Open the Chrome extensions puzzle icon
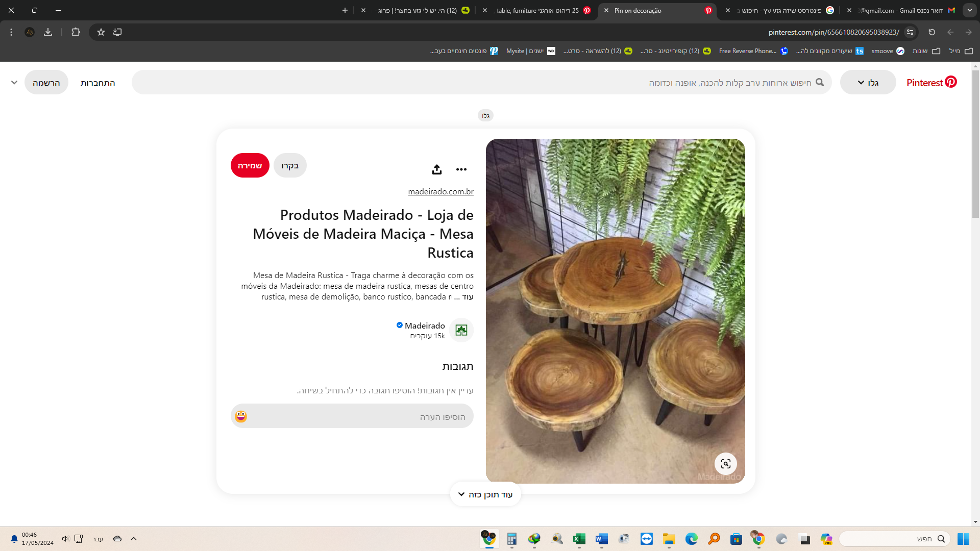 click(76, 32)
